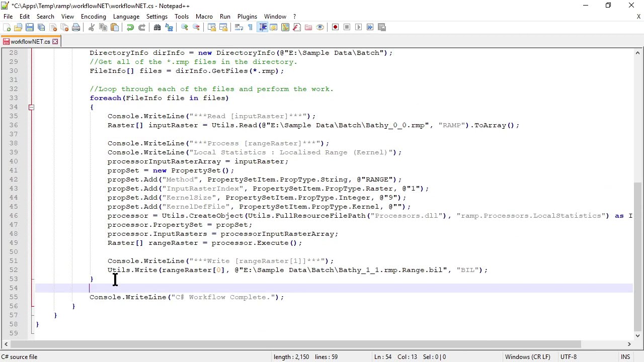Click the Save All toolbar icon
Viewport: 644px width, 362px height.
pos(41,27)
